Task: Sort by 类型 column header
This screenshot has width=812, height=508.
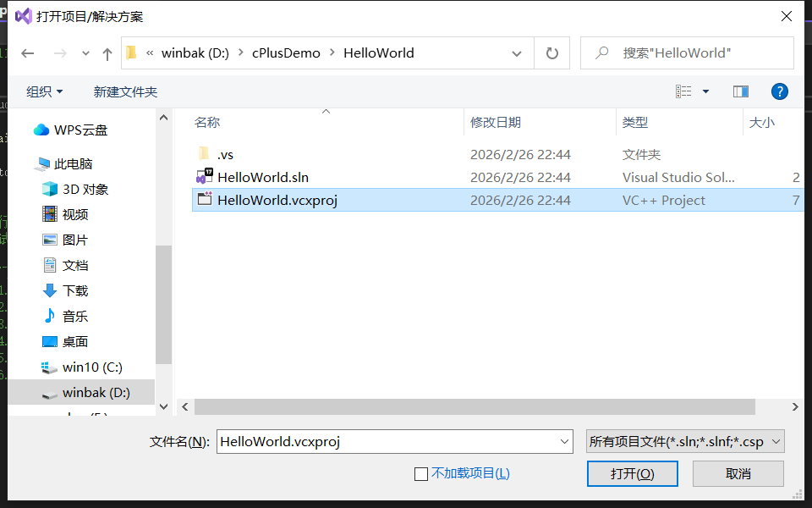Action: [635, 122]
